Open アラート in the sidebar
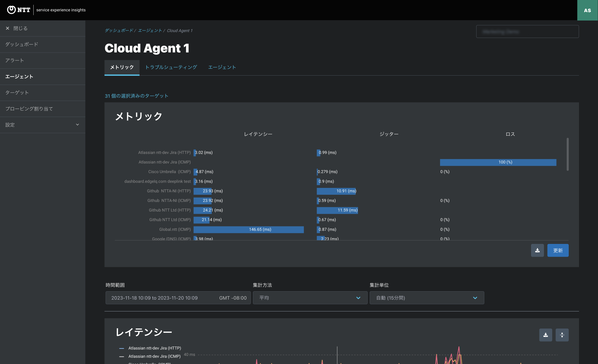Screen dimensions: 598x364 click(x=43, y=60)
